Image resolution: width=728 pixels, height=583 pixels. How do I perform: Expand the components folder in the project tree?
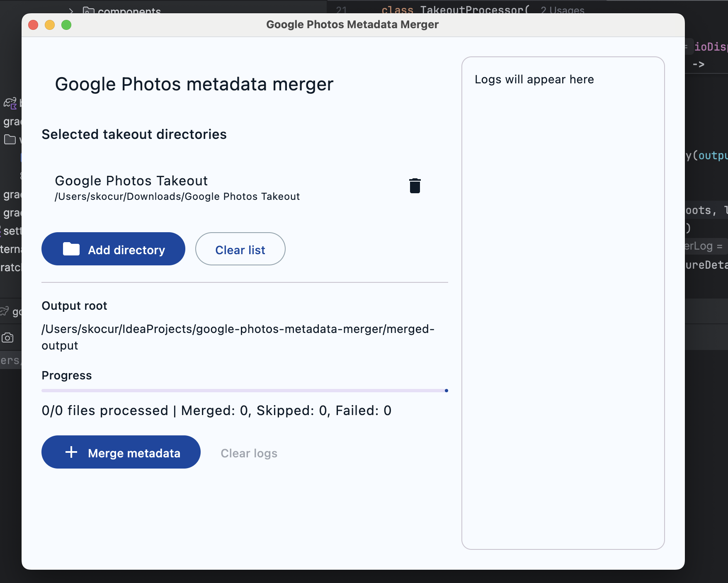point(71,11)
